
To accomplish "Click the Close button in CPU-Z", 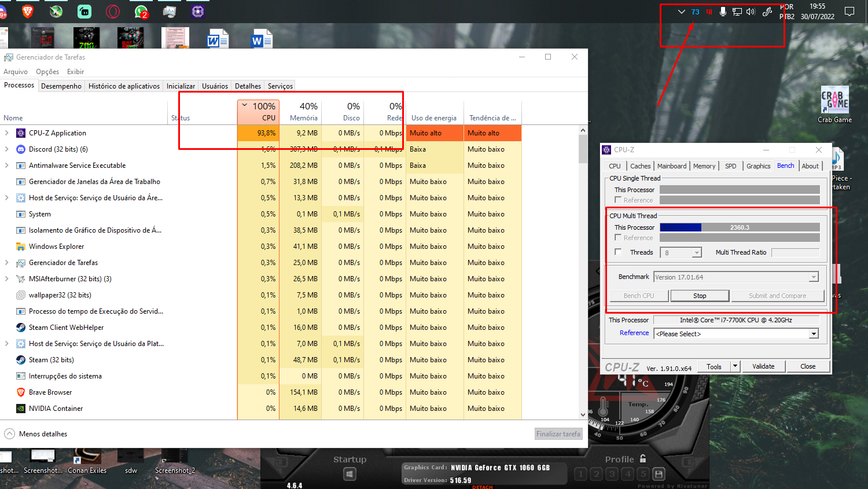I will tap(808, 366).
